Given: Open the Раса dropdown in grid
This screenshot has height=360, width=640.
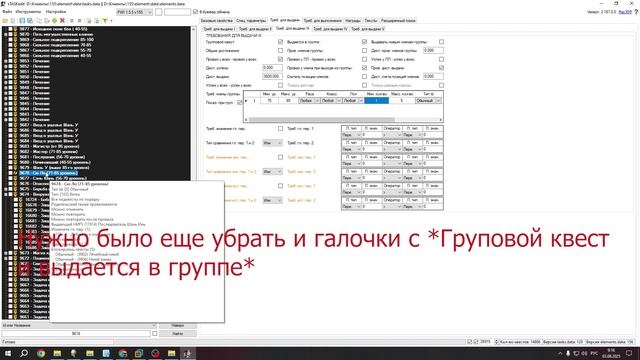Looking at the screenshot, I should tap(309, 100).
